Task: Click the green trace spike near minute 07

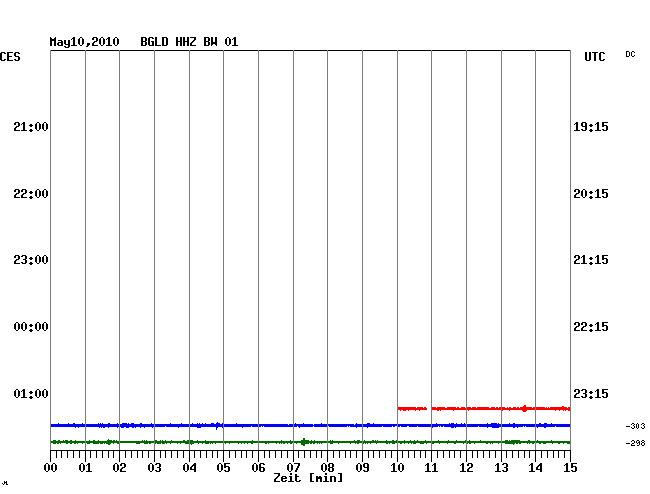Action: 303,441
